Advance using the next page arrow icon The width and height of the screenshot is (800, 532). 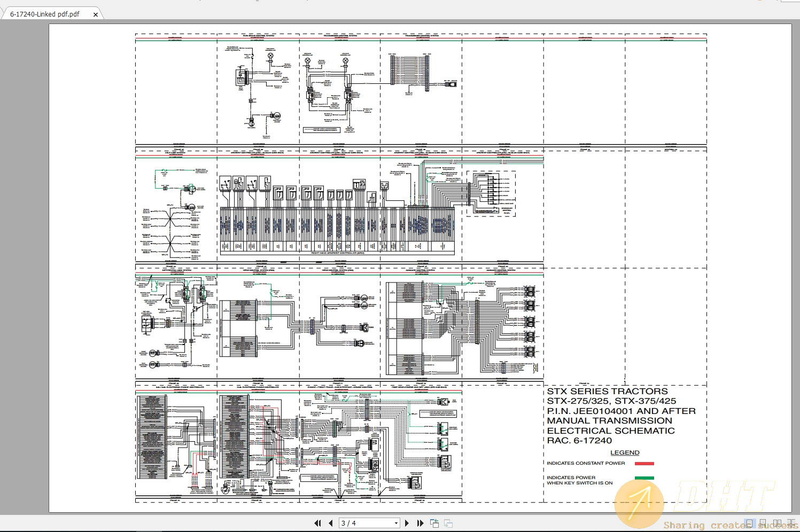pos(407,523)
